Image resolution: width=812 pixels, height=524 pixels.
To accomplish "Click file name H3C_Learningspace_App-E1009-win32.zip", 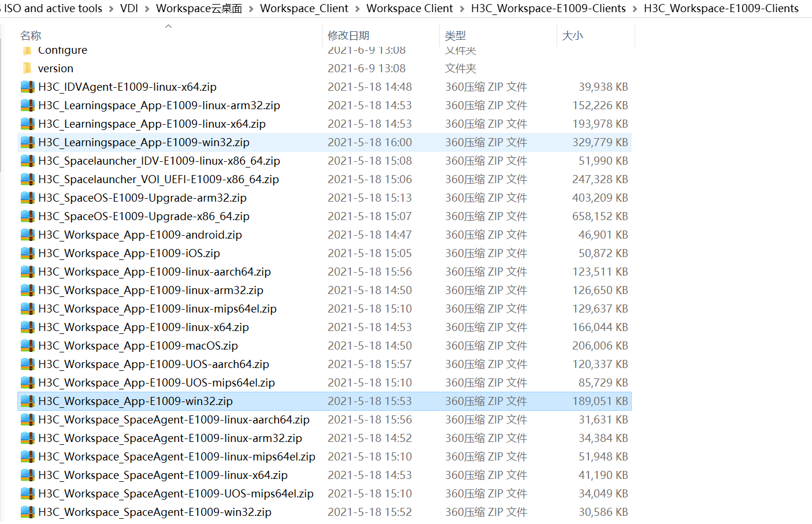I will 144,142.
